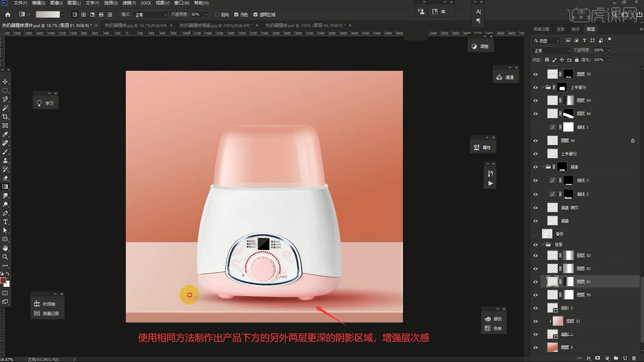Select the Zoom tool

pos(5,257)
